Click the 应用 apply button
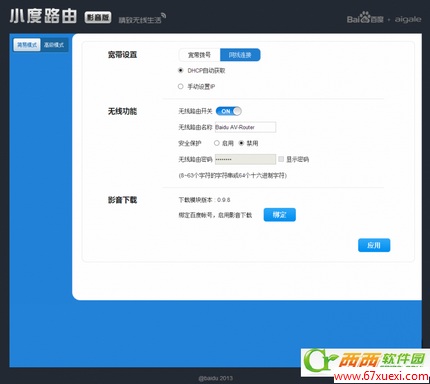The height and width of the screenshot is (384, 430). point(374,245)
